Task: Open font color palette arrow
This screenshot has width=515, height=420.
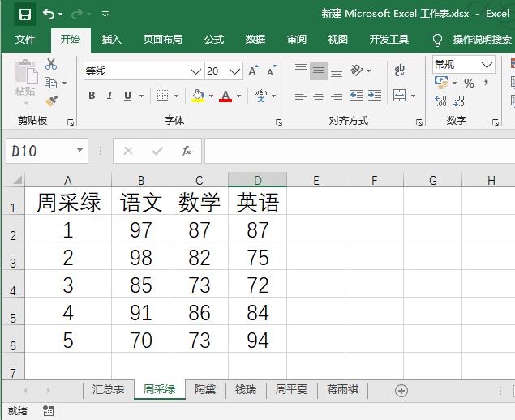Action: click(x=238, y=96)
